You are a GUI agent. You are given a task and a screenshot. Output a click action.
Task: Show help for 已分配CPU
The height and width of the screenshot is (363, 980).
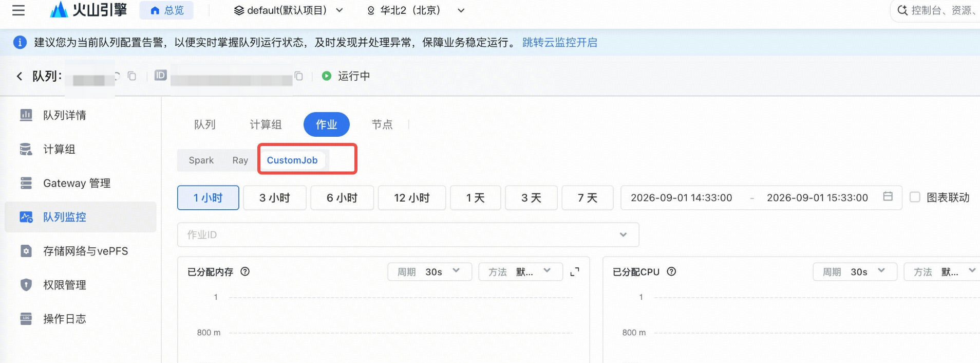(671, 271)
